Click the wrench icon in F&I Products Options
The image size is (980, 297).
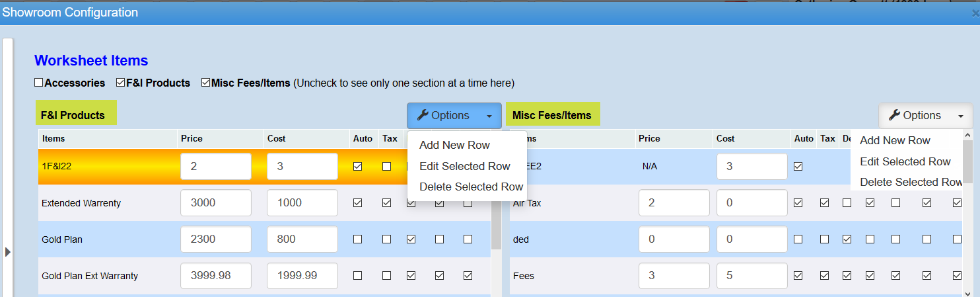(423, 115)
